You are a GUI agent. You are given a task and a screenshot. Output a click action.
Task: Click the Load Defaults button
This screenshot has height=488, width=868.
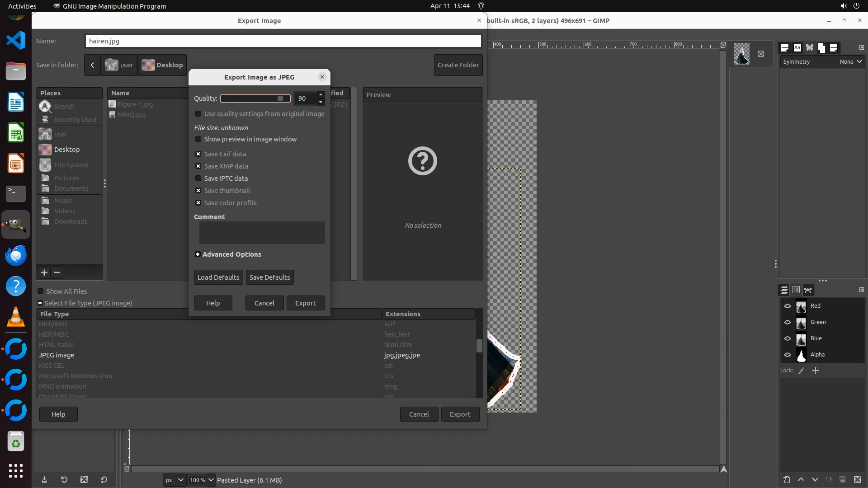(x=218, y=277)
